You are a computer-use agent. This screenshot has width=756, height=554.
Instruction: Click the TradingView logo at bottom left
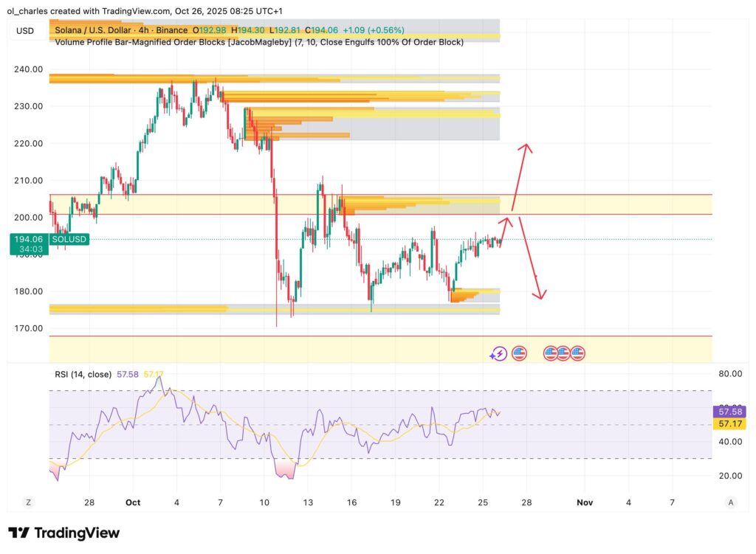pos(63,533)
